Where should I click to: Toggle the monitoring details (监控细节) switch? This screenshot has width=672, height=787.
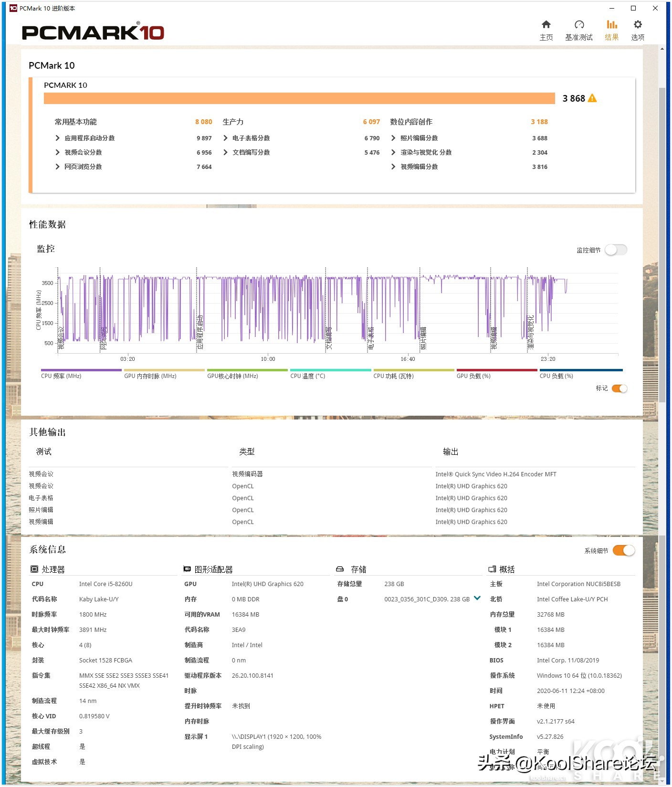click(616, 250)
